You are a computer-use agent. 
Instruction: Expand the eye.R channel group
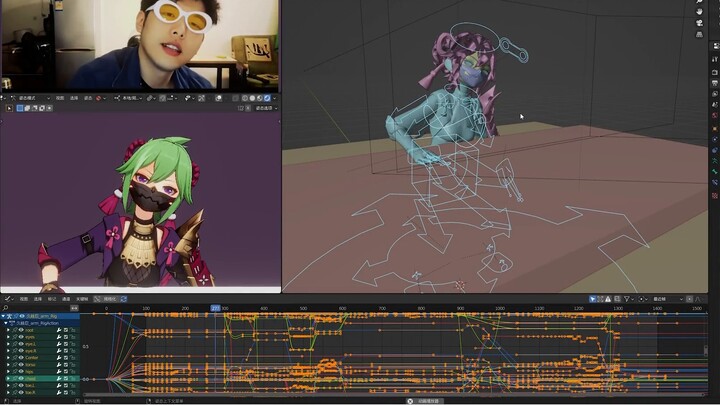[8, 351]
